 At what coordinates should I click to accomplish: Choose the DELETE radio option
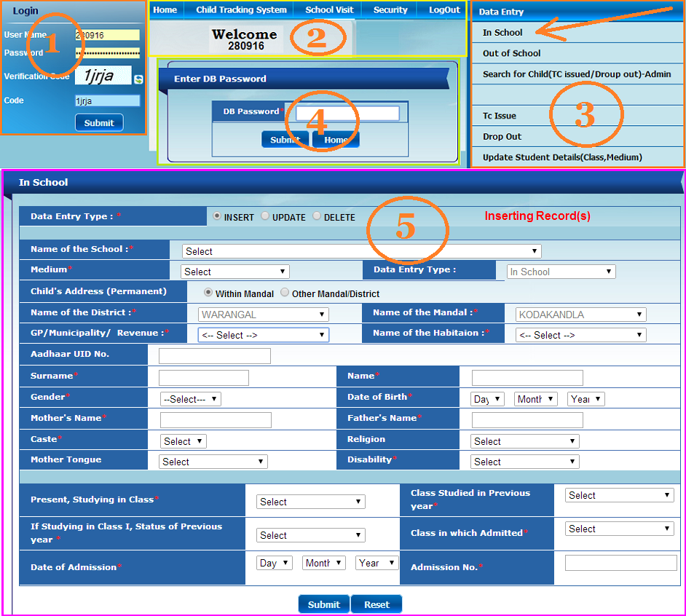click(317, 216)
